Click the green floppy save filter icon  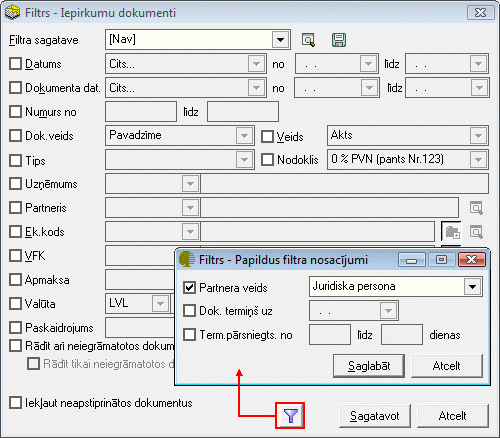click(x=339, y=40)
